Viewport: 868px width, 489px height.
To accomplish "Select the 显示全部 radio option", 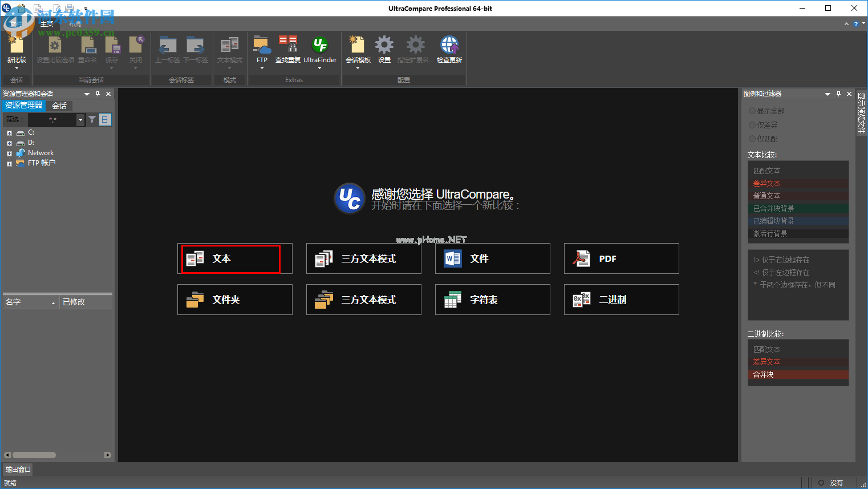I will pos(752,111).
